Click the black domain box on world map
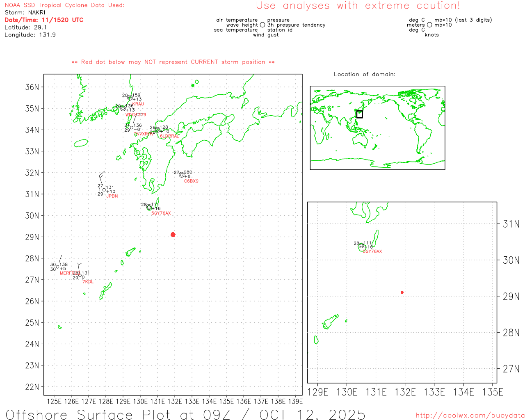Screen dimensions: 525x420 click(x=360, y=114)
